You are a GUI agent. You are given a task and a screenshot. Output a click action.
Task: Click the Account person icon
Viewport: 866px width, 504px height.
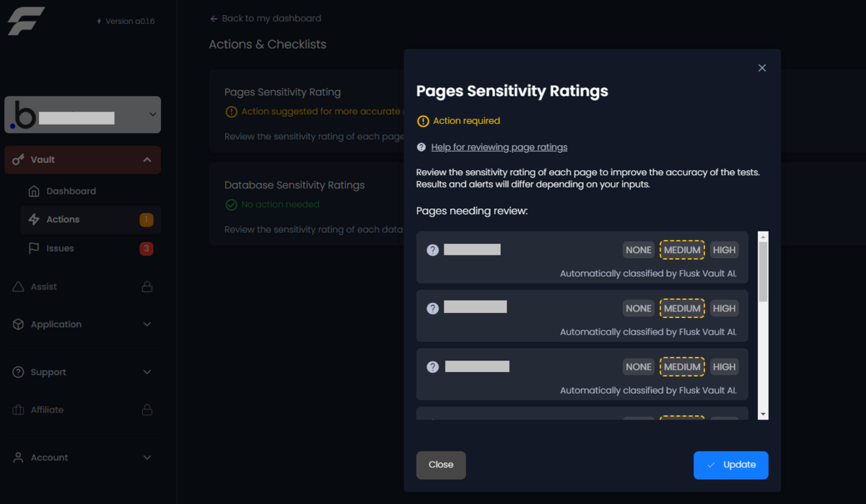[x=19, y=457]
